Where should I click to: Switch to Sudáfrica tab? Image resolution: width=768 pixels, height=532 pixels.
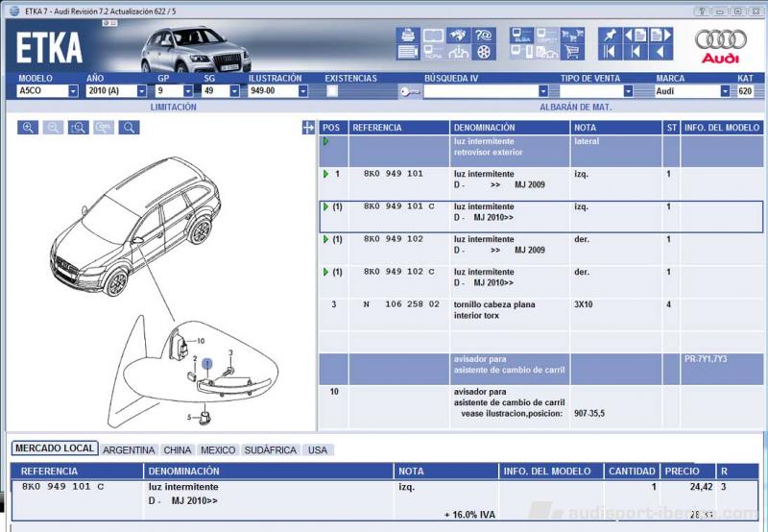[271, 449]
